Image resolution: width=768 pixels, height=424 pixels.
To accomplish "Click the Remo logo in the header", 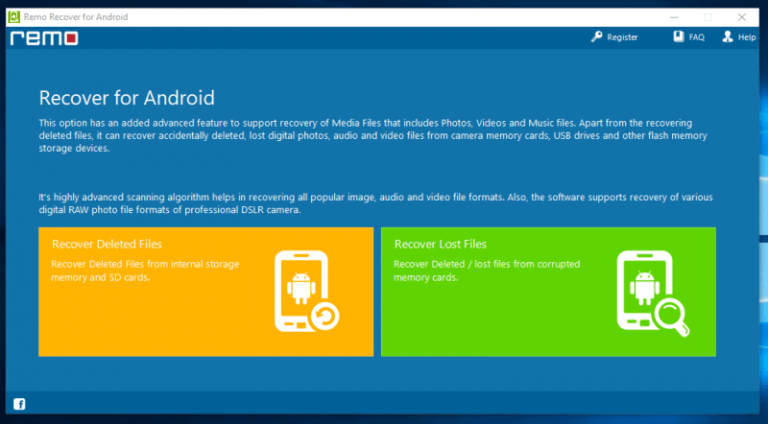I will (x=44, y=38).
